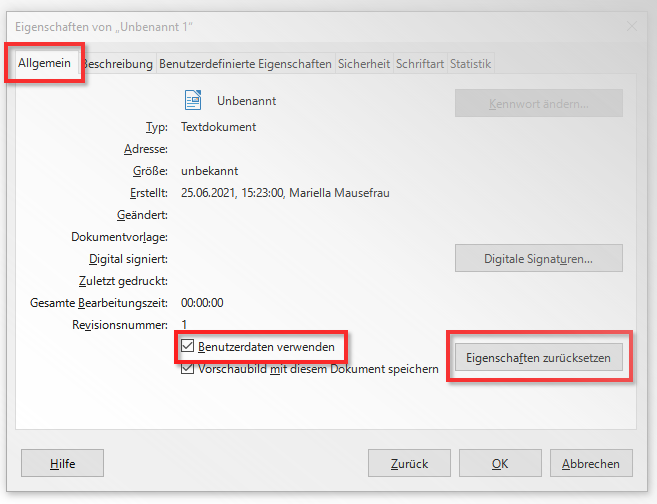Select Benutzerdefinierte Eigenschaften tab
Image resolution: width=657 pixels, height=504 pixels.
coord(245,64)
